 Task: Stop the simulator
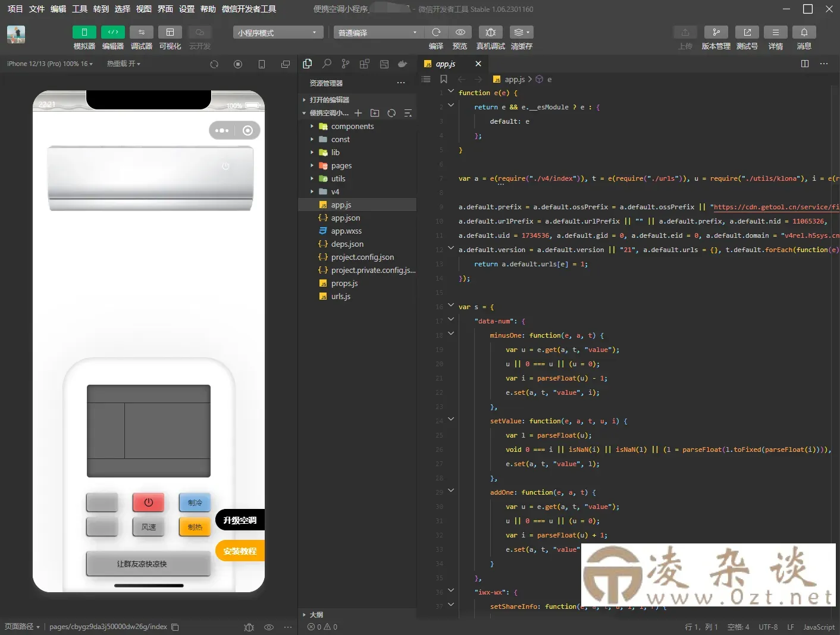coord(238,64)
